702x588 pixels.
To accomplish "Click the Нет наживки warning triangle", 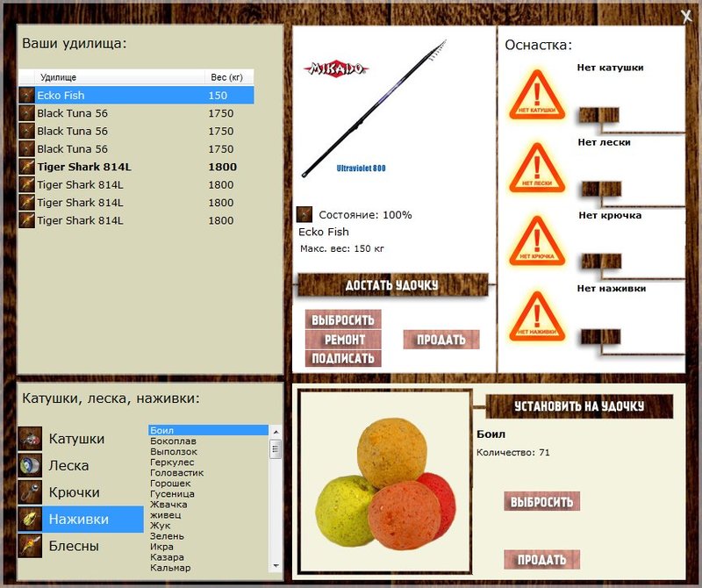I will coord(537,317).
